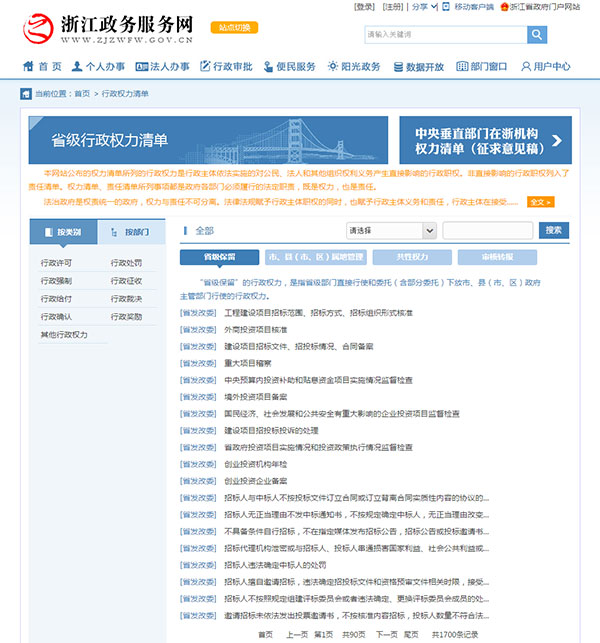The width and height of the screenshot is (600, 643).
Task: Click the 移动客户端 mobile icon at top
Action: pyautogui.click(x=446, y=7)
